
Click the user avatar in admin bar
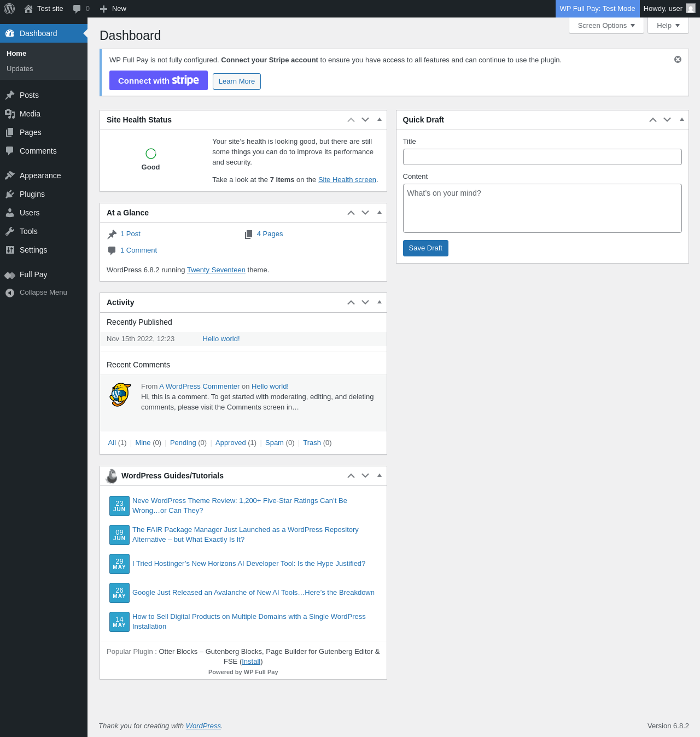click(x=691, y=9)
